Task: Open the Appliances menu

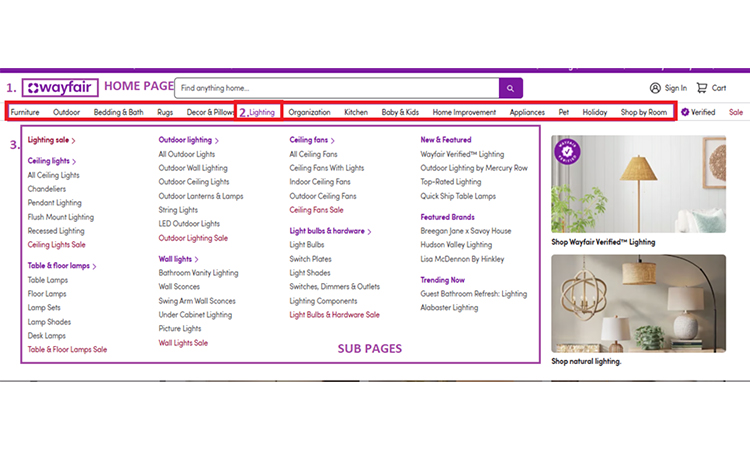Action: pyautogui.click(x=527, y=112)
